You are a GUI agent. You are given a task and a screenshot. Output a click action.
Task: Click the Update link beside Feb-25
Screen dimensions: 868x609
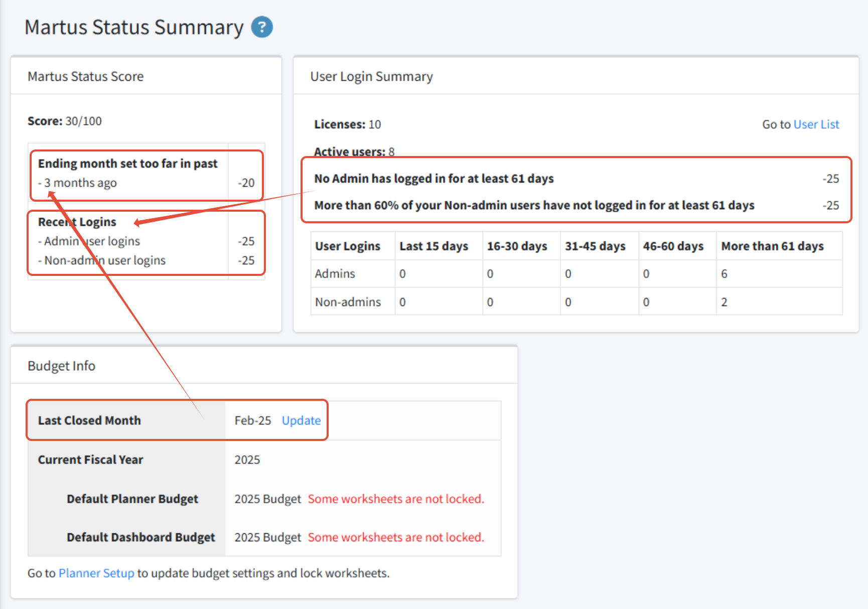301,420
